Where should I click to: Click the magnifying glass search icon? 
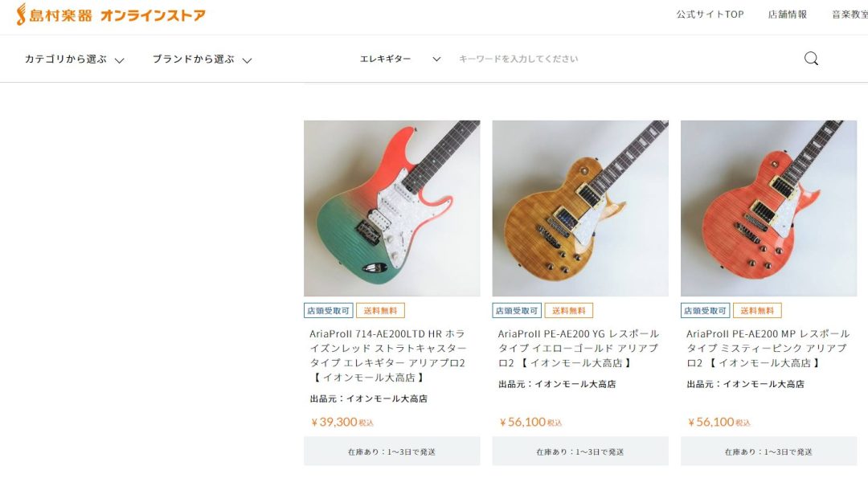811,59
